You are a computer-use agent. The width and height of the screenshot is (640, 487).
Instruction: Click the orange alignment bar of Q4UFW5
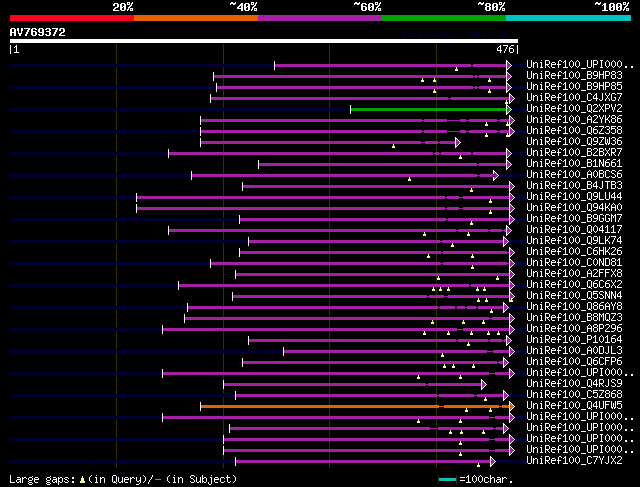(x=355, y=406)
